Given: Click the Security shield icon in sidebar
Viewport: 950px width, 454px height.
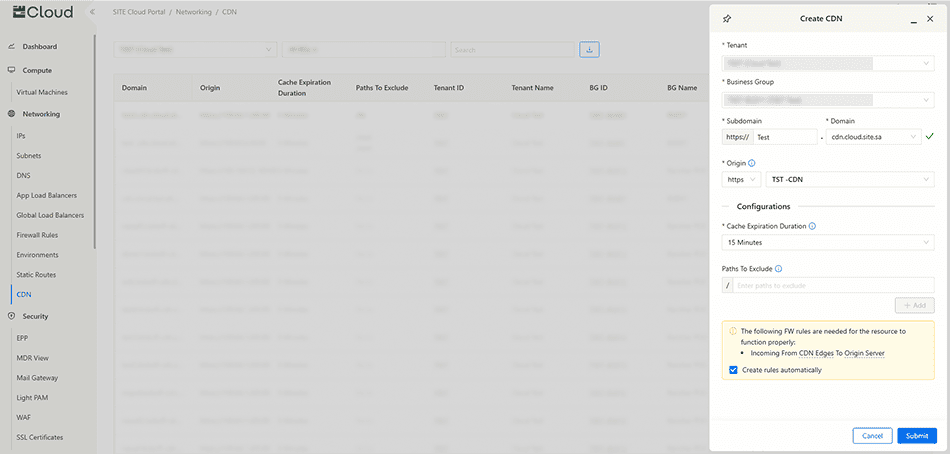Looking at the screenshot, I should (x=11, y=316).
